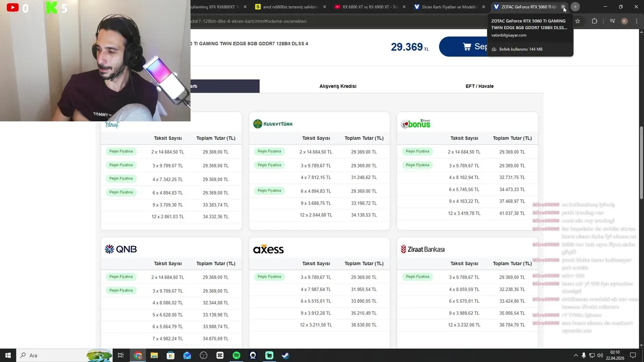Click the Kuveyt Türk bank logo
The width and height of the screenshot is (644, 362).
tap(273, 124)
